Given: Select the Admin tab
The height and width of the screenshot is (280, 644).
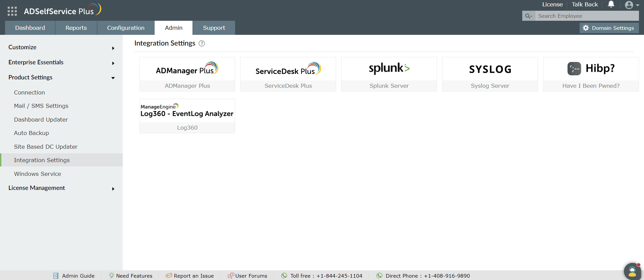Looking at the screenshot, I should pyautogui.click(x=174, y=28).
